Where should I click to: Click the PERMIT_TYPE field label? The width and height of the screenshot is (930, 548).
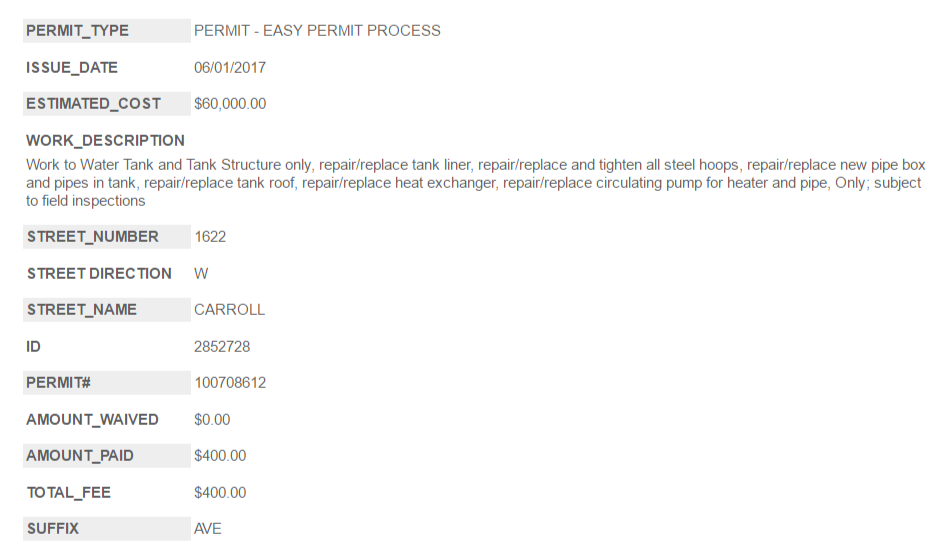coord(77,31)
